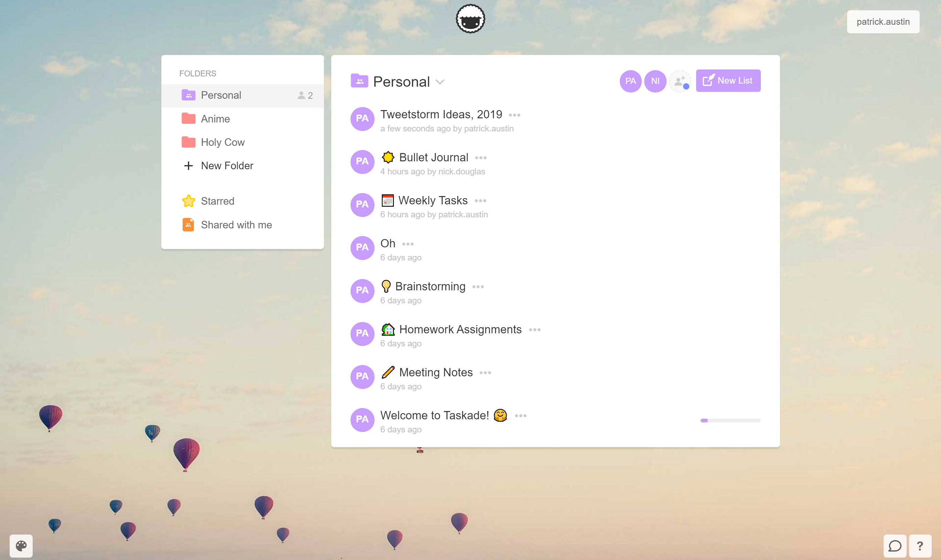The width and height of the screenshot is (941, 560).
Task: Click the add member icon
Action: (680, 81)
